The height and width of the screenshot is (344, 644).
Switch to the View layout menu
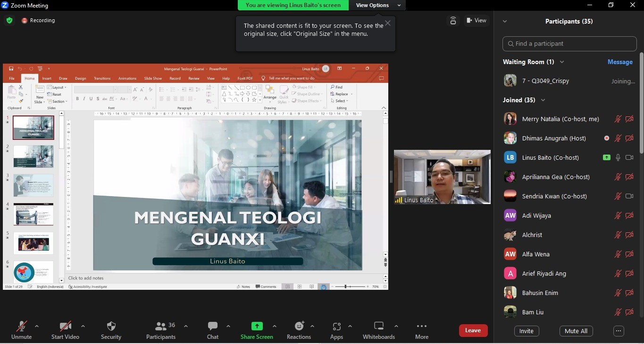[x=477, y=20]
